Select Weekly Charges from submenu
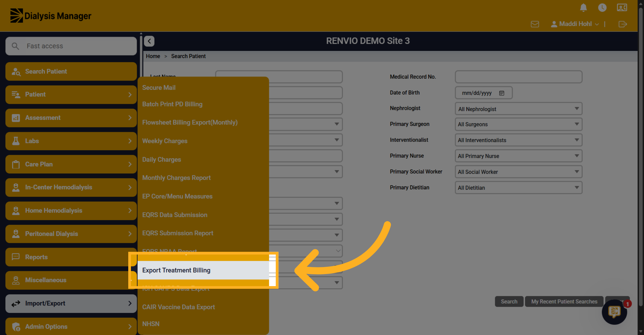 (x=165, y=141)
